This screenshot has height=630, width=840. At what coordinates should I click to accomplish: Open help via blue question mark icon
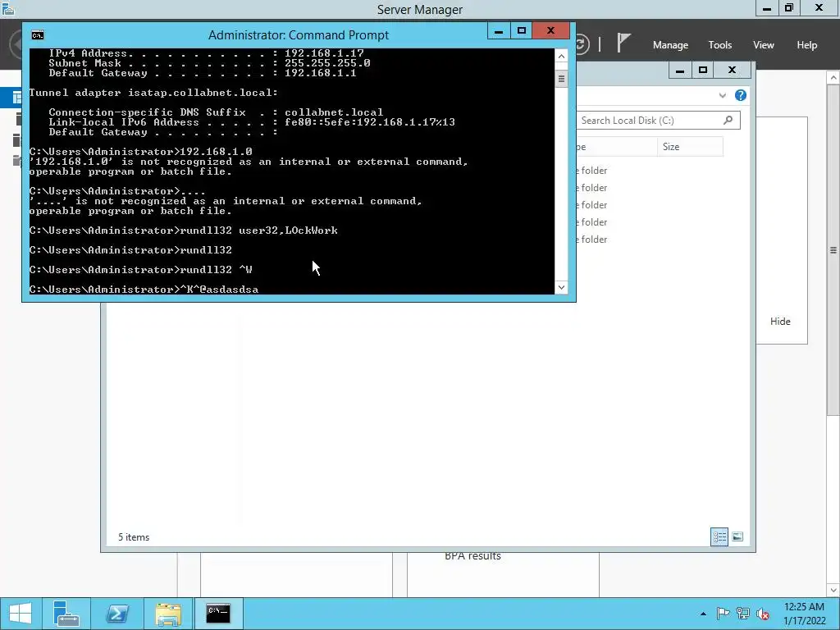pyautogui.click(x=741, y=95)
